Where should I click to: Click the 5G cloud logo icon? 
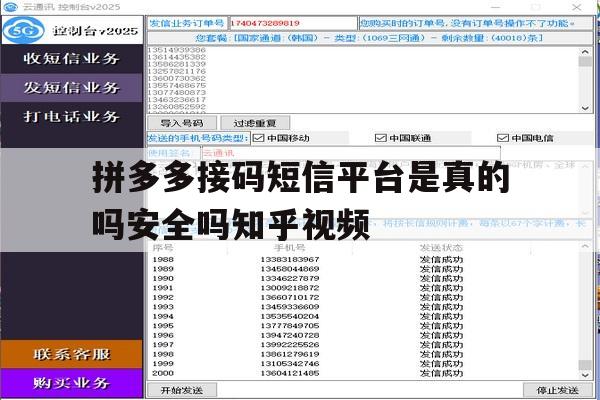pyautogui.click(x=23, y=30)
